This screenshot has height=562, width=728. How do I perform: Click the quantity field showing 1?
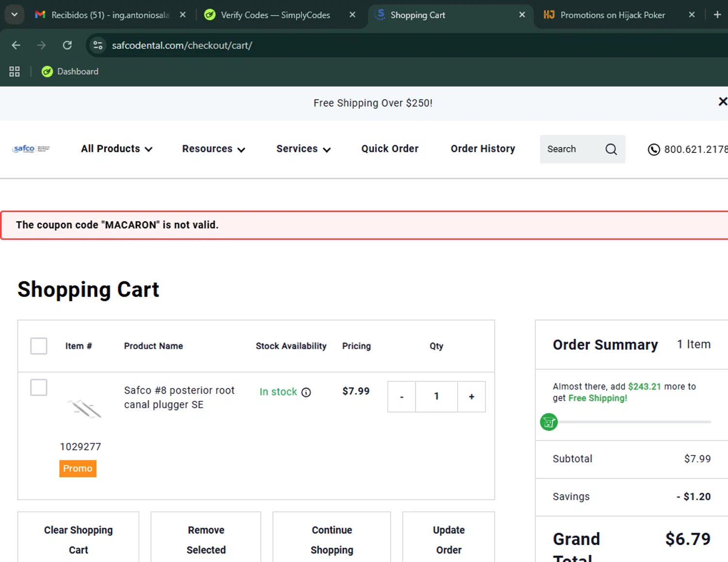pos(436,397)
